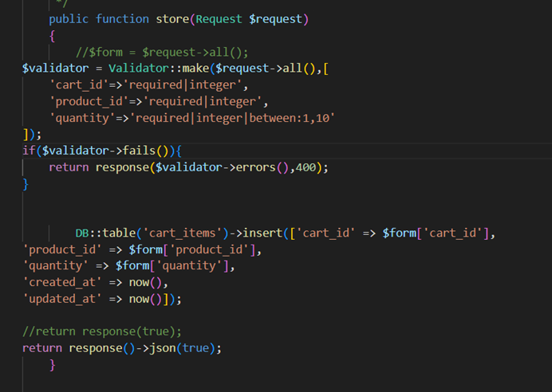552x392 pixels.
Task: Click the rule string 'required|integer|between:1,10'
Action: point(232,118)
